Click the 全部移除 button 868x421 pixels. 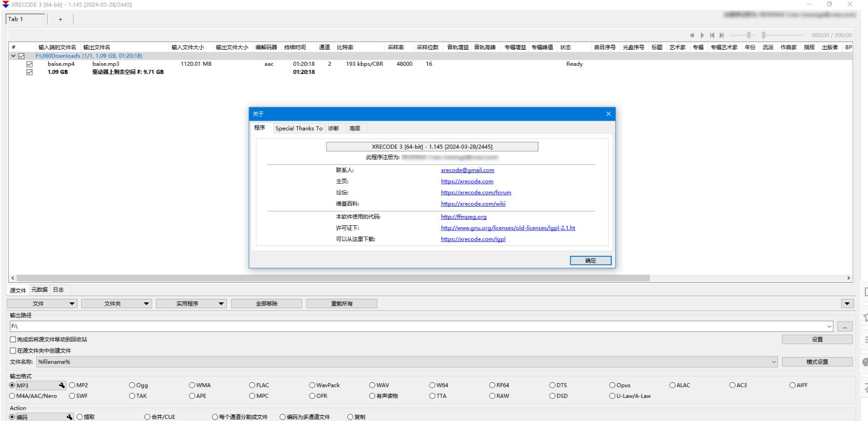coord(267,303)
